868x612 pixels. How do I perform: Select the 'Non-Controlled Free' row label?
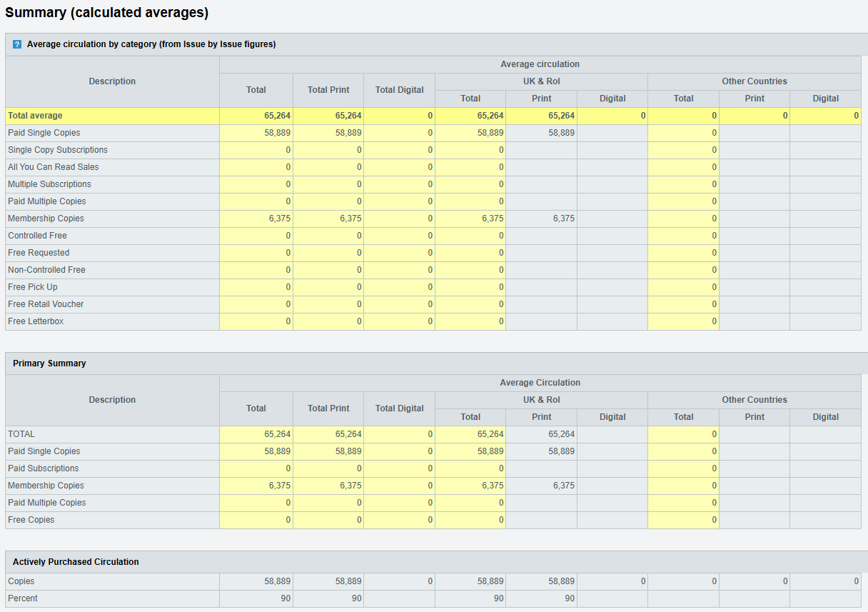pyautogui.click(x=46, y=270)
